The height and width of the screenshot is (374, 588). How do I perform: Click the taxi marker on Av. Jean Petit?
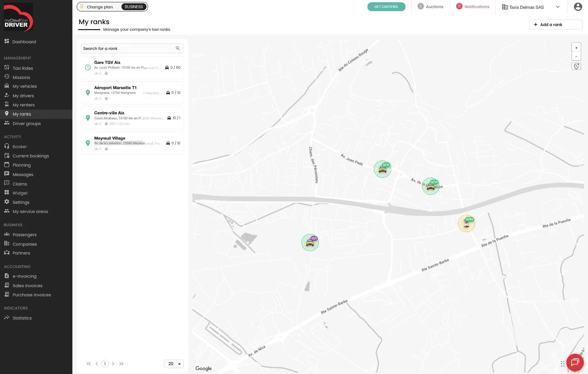point(383,169)
